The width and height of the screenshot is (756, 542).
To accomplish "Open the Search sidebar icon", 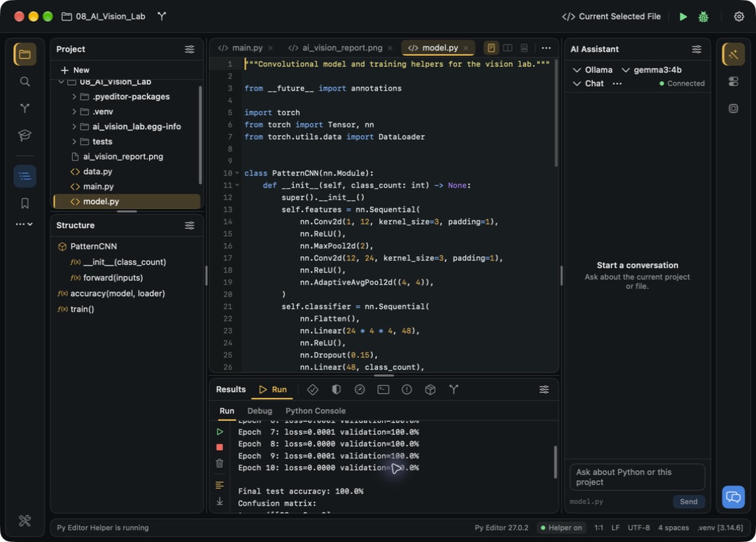I will click(24, 81).
